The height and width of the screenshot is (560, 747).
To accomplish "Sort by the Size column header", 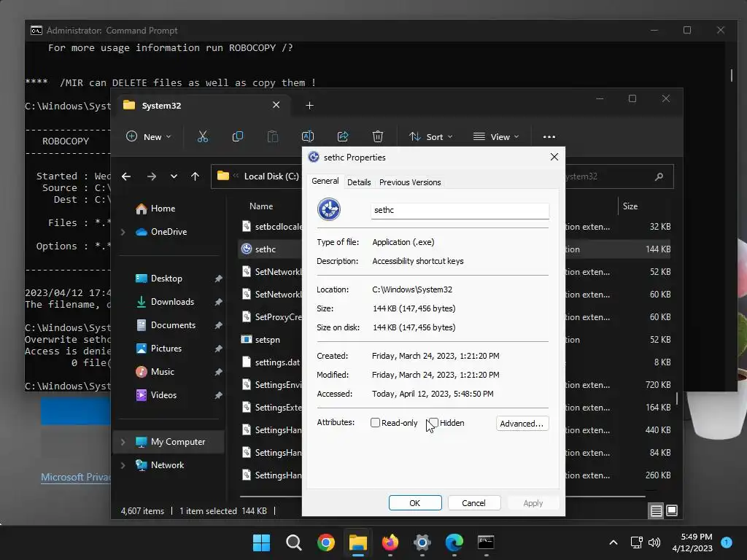I will click(630, 206).
